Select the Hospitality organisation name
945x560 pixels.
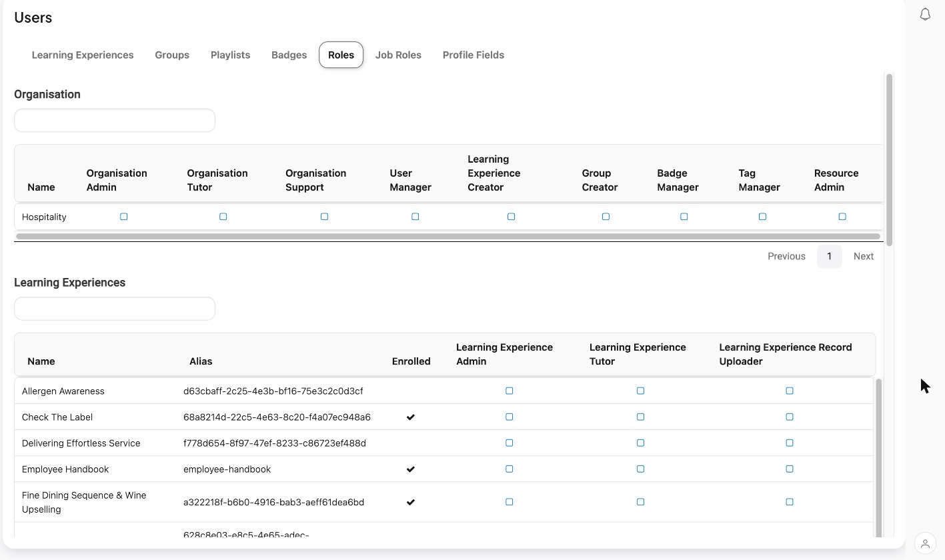pos(44,217)
